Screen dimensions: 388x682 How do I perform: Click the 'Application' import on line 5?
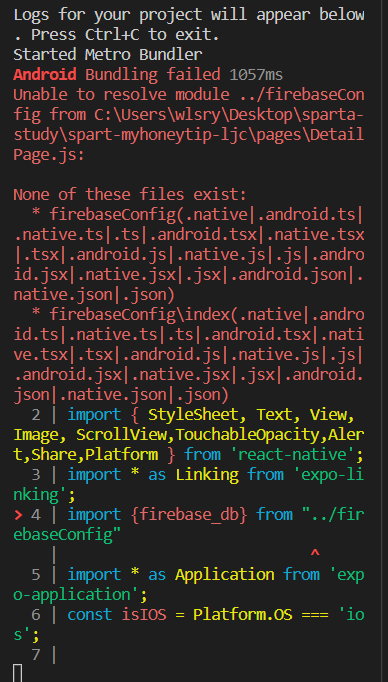click(225, 575)
